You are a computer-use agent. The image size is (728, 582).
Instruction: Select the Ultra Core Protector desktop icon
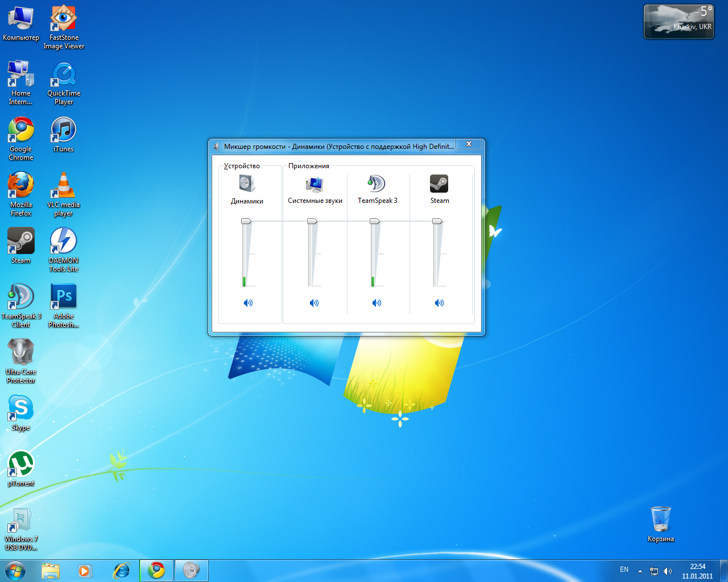point(21,361)
